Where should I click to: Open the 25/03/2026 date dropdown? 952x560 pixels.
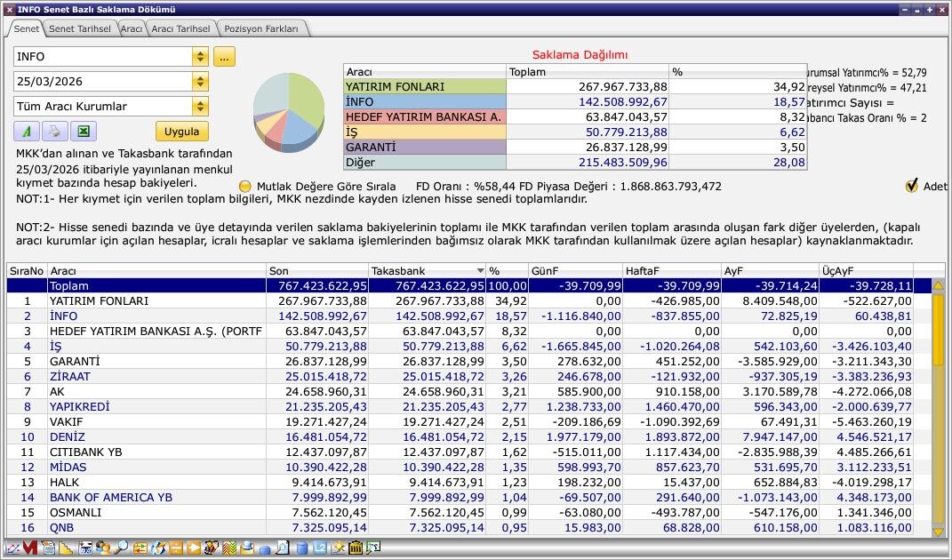[x=200, y=82]
